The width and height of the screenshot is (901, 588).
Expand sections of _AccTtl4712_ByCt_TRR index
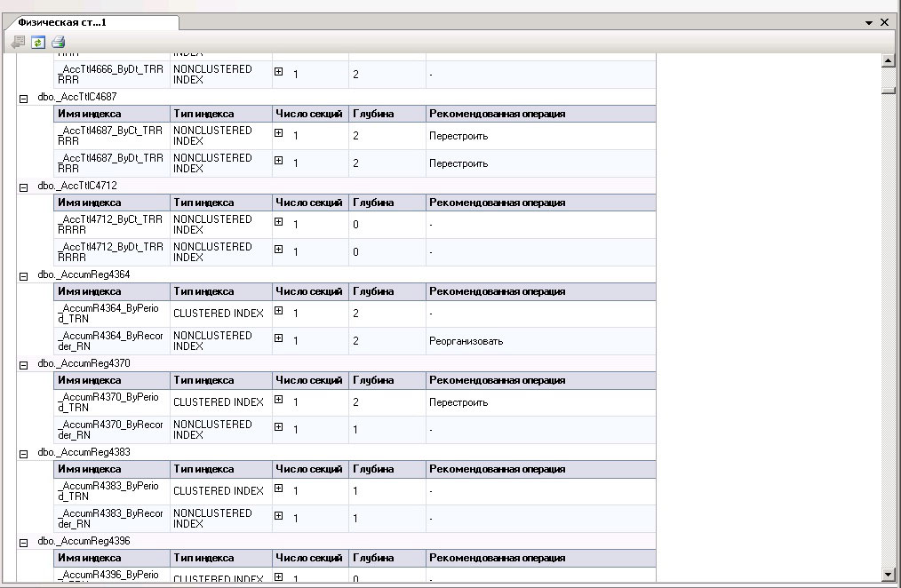279,222
